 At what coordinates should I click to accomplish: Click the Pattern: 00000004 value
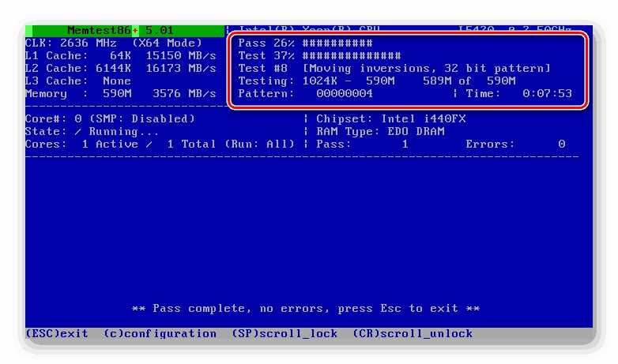point(306,93)
